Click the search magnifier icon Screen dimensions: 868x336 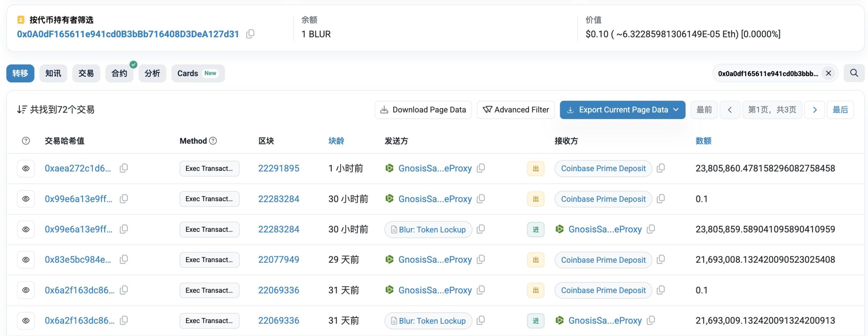854,73
